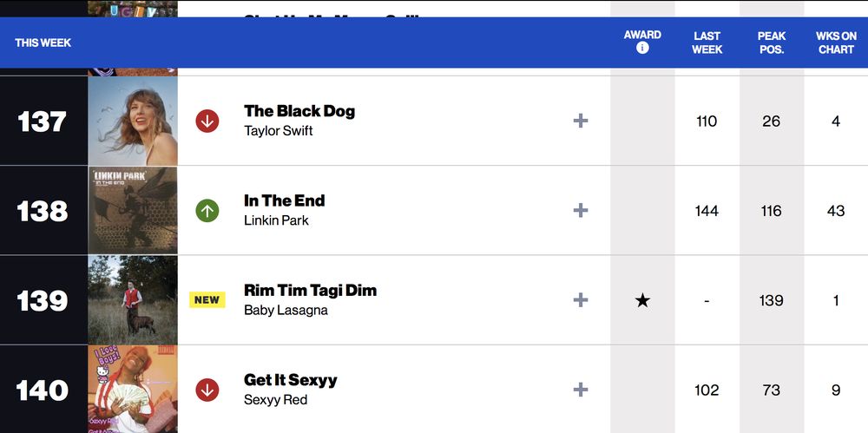
Task: Click the Sexyy Red artist name
Action: coord(275,400)
